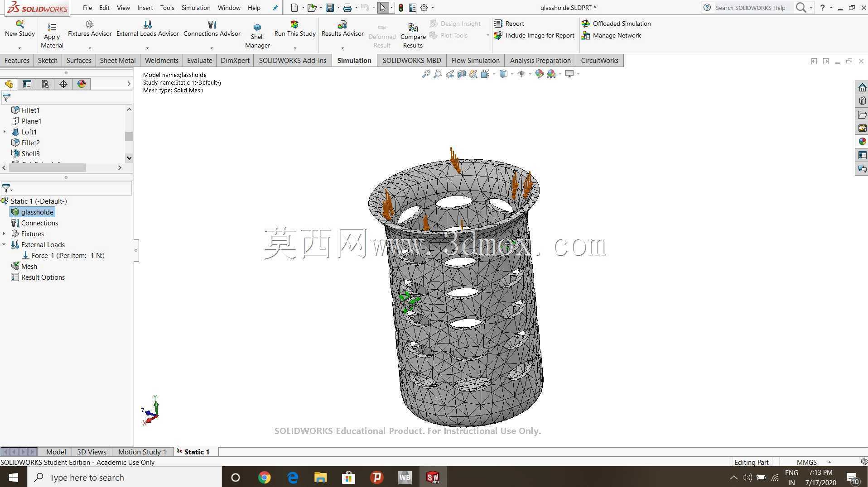Select Mesh in study tree
The image size is (868, 487).
coord(24,266)
